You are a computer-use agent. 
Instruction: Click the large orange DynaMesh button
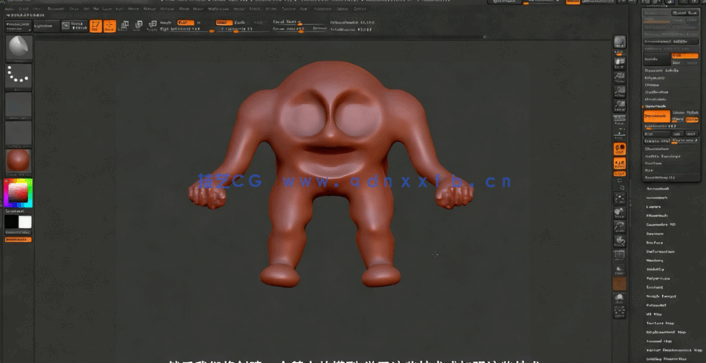point(657,116)
